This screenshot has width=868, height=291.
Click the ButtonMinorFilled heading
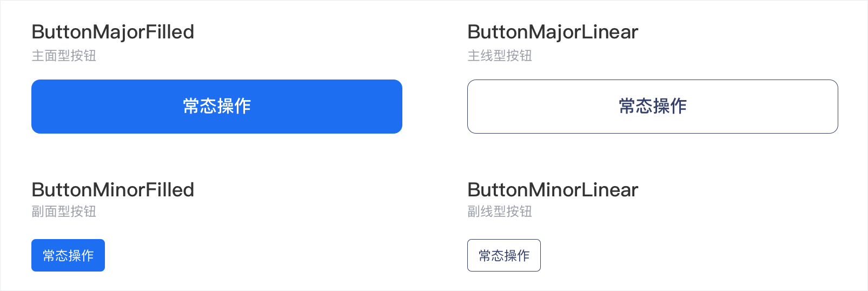112,190
